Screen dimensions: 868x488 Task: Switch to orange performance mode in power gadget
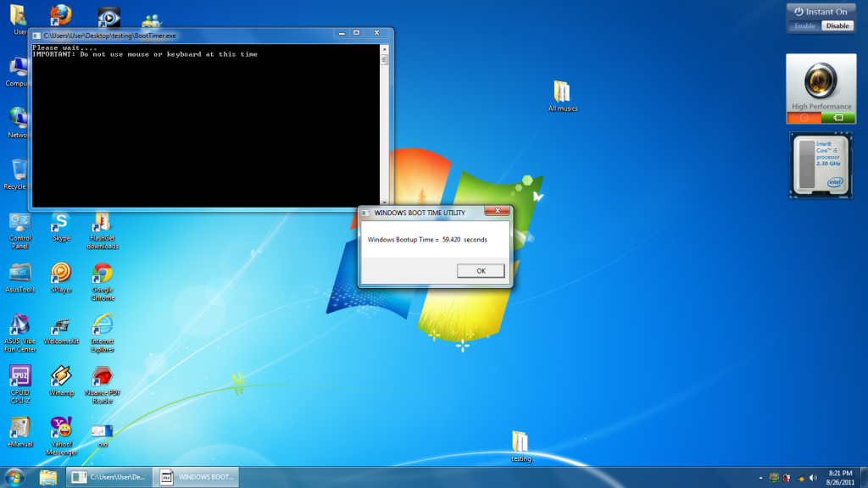(804, 118)
